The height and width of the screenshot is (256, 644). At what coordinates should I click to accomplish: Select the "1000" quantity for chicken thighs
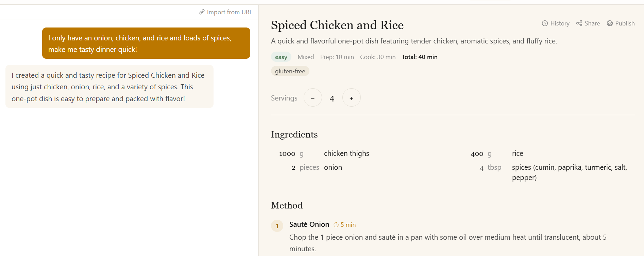click(x=287, y=153)
